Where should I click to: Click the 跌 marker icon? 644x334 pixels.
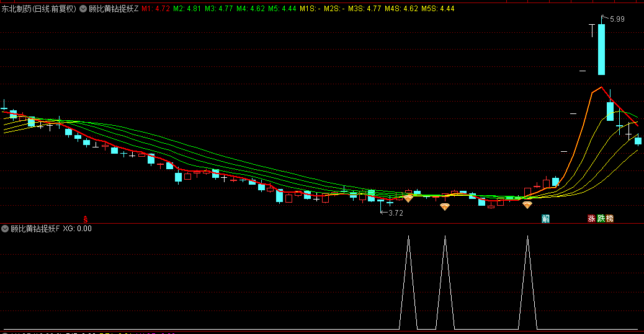click(x=601, y=218)
